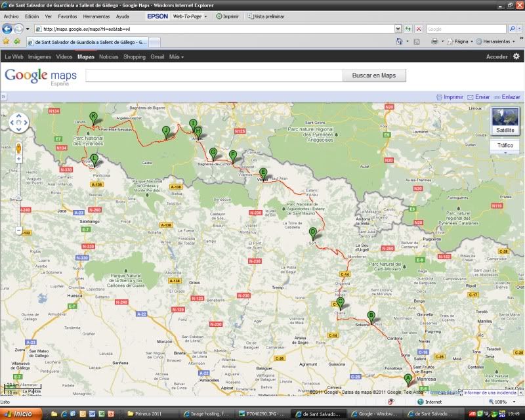
Task: Open the settings gear icon
Action: [x=516, y=56]
